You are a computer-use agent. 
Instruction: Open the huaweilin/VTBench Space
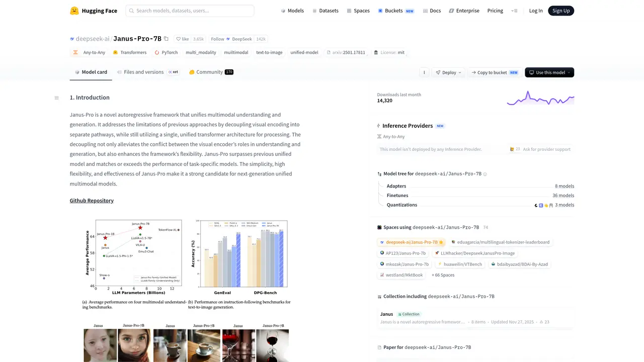point(460,264)
